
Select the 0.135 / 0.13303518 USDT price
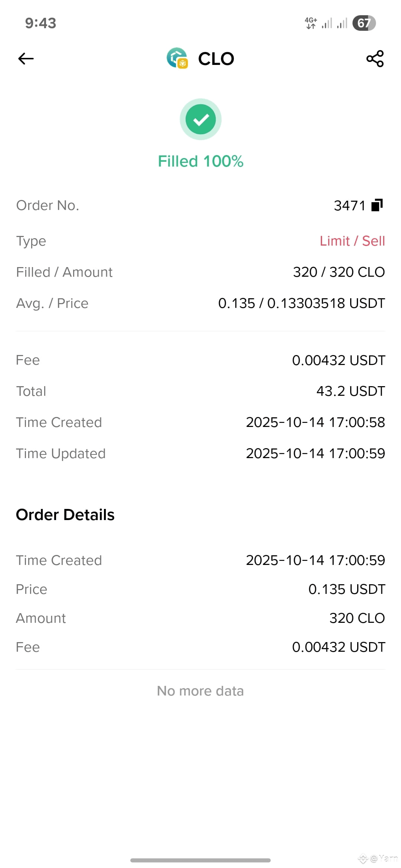(x=301, y=303)
